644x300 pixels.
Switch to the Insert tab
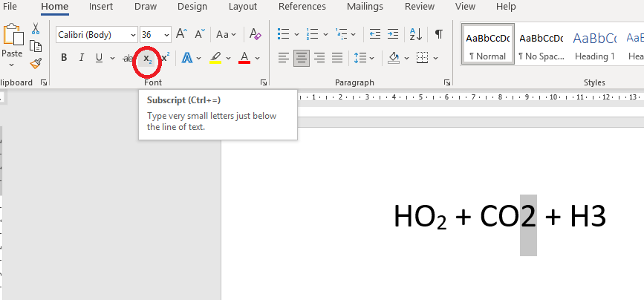click(x=101, y=7)
